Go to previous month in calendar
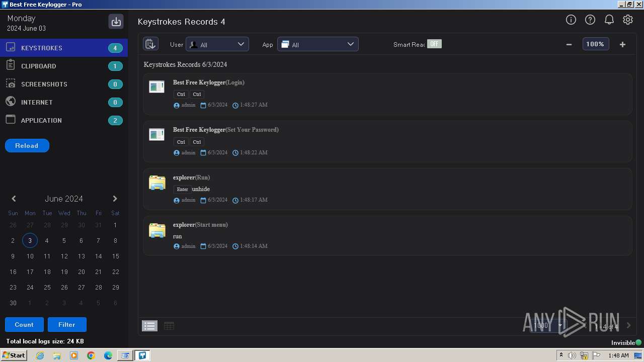 click(x=14, y=199)
